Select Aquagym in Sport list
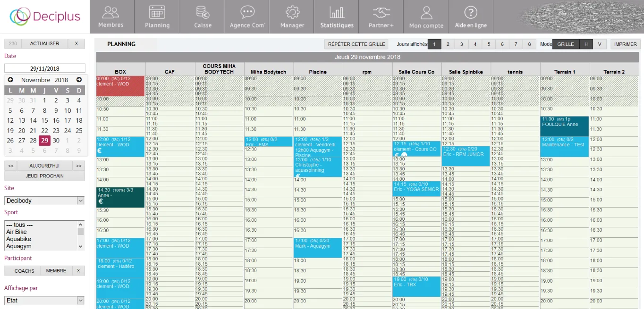 pos(19,246)
